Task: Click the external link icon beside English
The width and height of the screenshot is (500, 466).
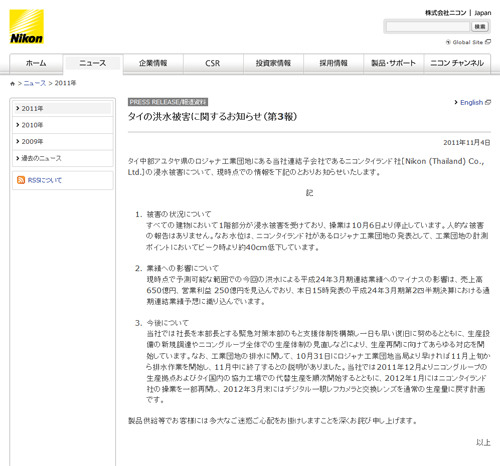Action: (x=488, y=102)
